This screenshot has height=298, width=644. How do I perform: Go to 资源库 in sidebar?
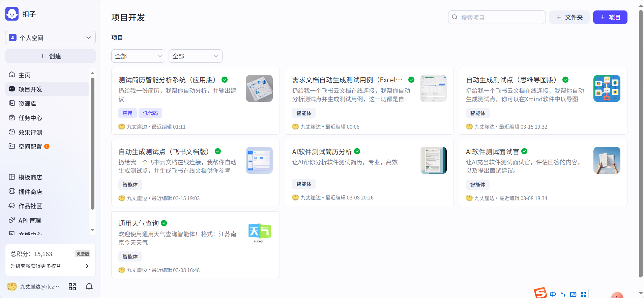[x=27, y=104]
